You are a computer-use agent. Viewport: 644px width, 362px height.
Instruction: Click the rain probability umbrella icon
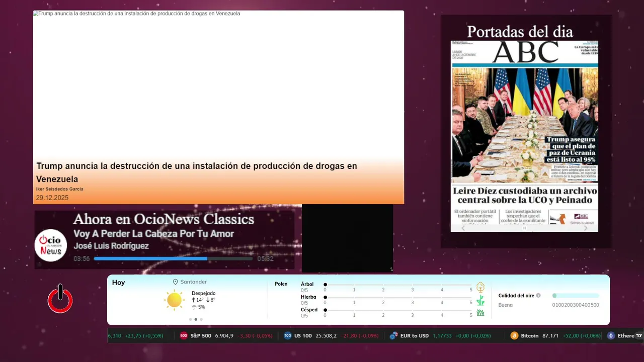click(x=194, y=307)
